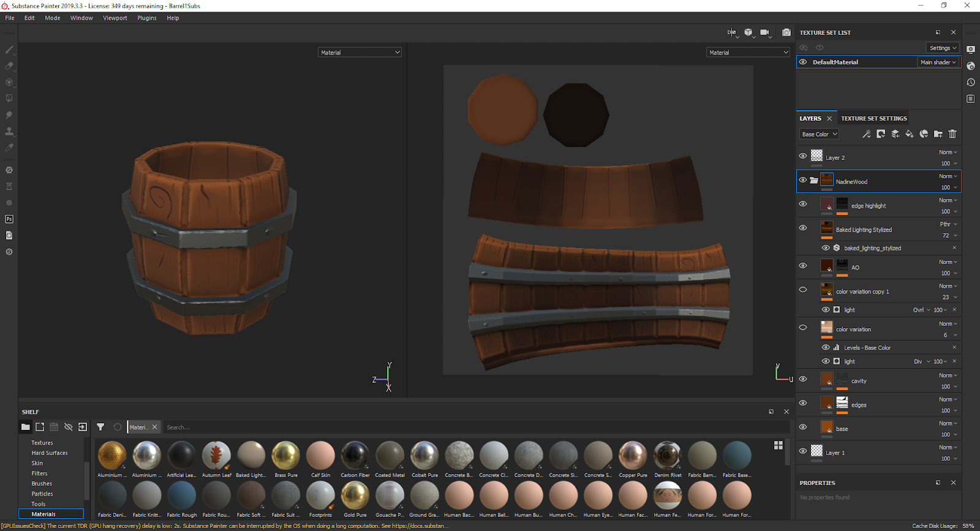Select the Smudge tool

point(9,115)
